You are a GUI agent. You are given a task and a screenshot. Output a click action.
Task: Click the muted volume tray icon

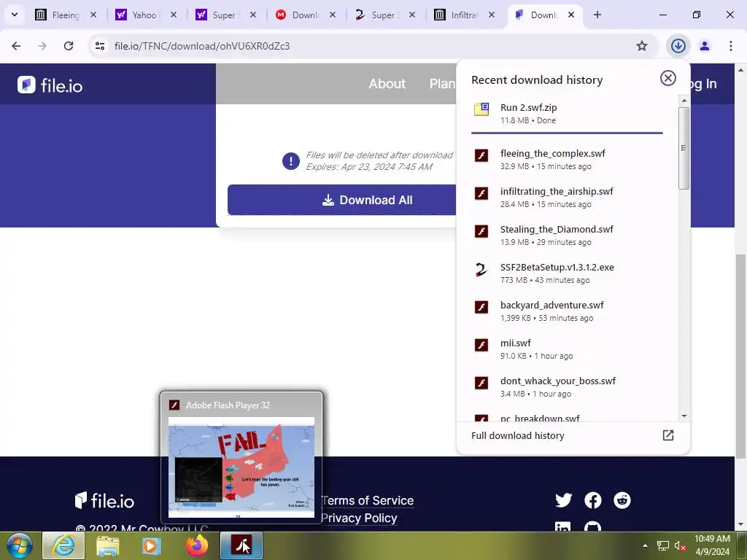[680, 545]
